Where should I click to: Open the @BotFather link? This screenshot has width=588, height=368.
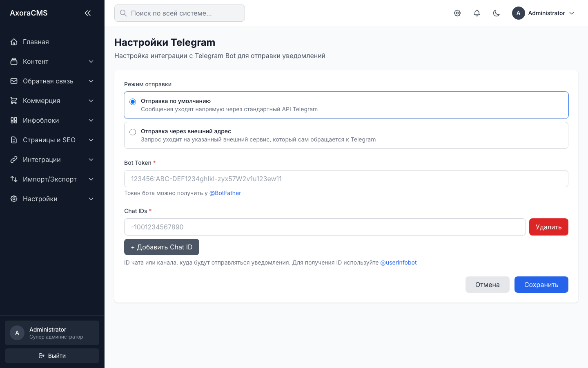225,193
